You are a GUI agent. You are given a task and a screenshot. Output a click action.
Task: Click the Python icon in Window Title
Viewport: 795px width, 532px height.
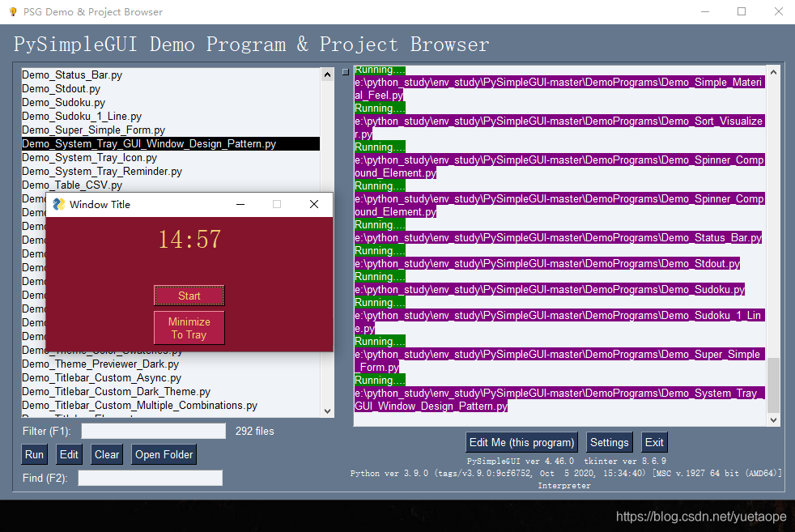tap(59, 204)
